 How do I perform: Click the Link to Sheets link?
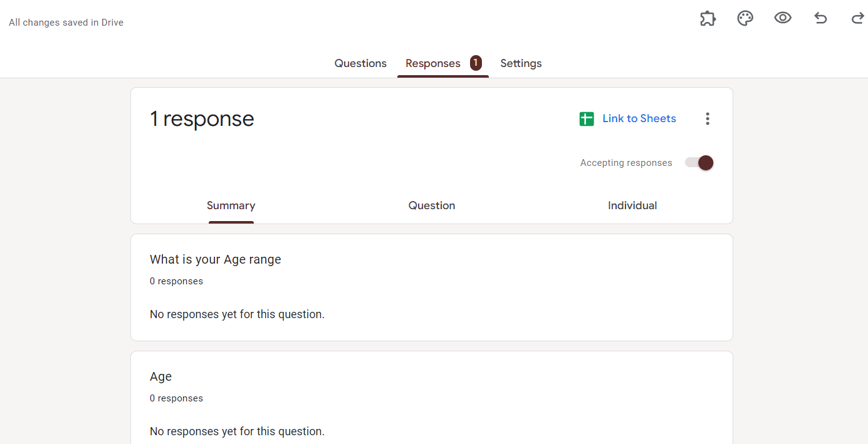tap(639, 119)
